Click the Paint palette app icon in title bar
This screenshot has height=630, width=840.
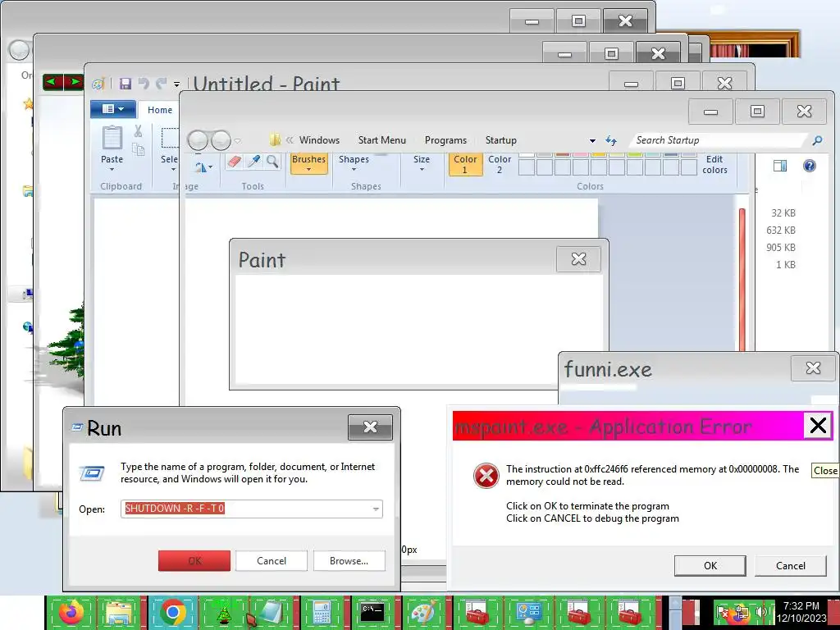tap(98, 84)
